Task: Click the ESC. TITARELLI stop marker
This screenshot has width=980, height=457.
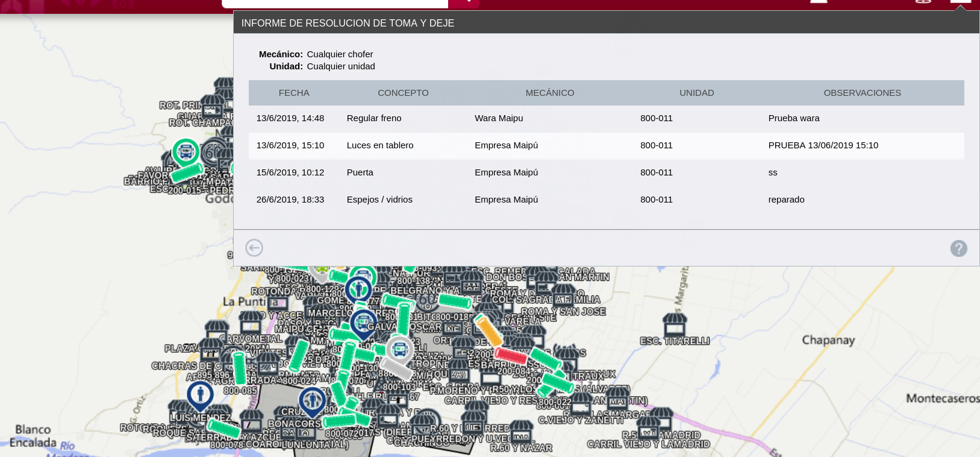Action: pyautogui.click(x=675, y=325)
